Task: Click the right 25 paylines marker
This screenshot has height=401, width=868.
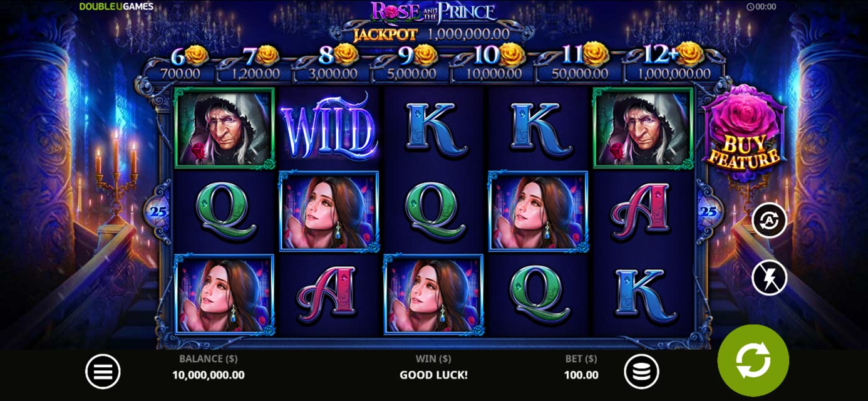Action: [709, 211]
